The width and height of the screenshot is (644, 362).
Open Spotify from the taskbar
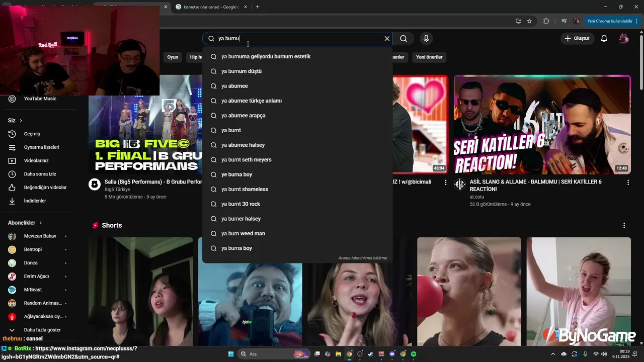pyautogui.click(x=414, y=354)
